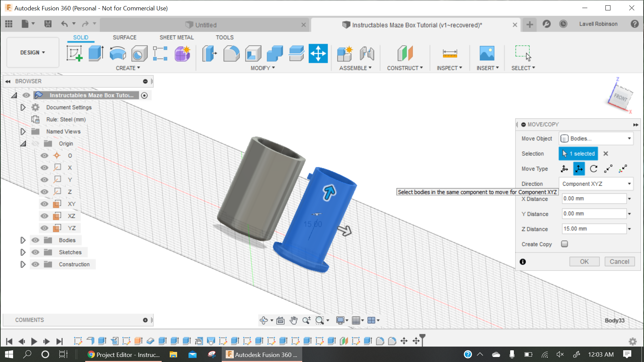The width and height of the screenshot is (644, 362).
Task: Switch to the SHEET METAL tab
Action: [x=176, y=38]
